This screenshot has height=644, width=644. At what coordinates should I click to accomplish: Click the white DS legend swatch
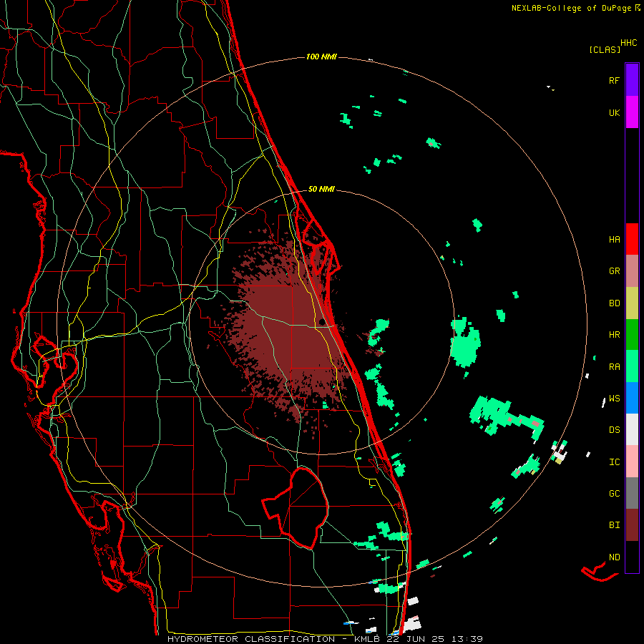(632, 429)
